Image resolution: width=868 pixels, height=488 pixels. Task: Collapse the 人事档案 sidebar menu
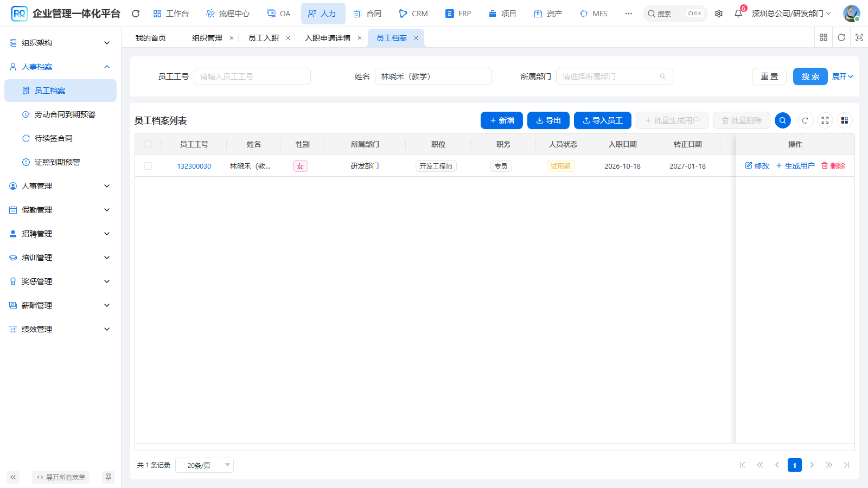click(x=60, y=67)
